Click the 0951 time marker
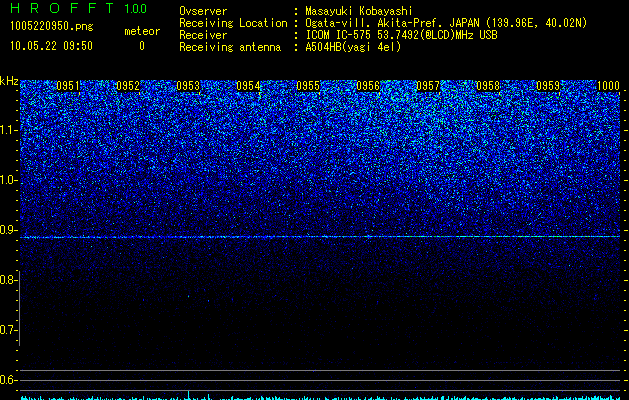Image resolution: width=629 pixels, height=400 pixels. point(68,86)
